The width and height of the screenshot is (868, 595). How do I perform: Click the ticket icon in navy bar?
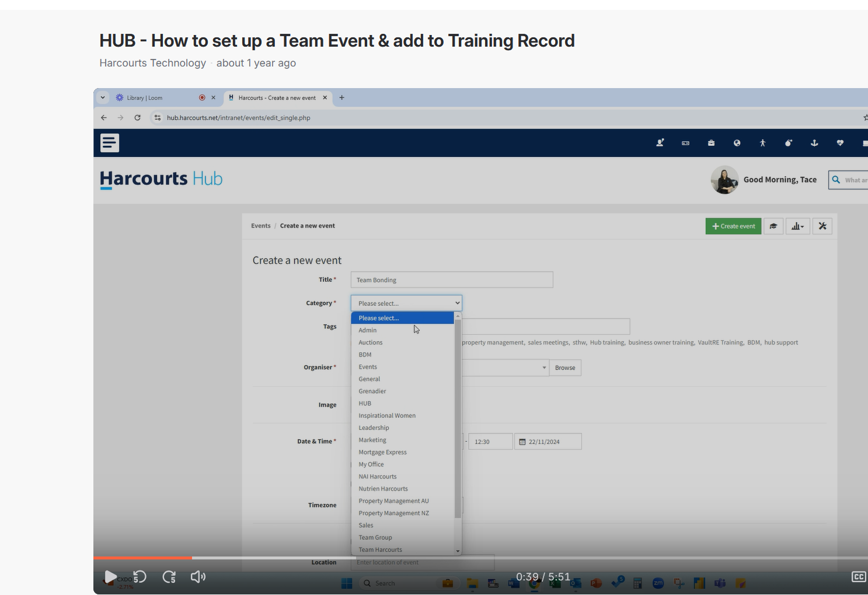[x=686, y=143]
